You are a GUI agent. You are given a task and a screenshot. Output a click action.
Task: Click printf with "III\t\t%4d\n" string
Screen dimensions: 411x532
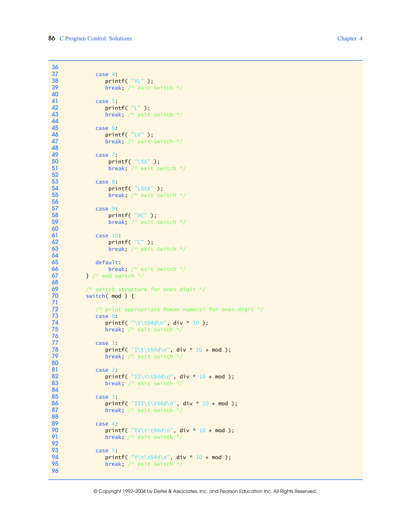(171, 404)
